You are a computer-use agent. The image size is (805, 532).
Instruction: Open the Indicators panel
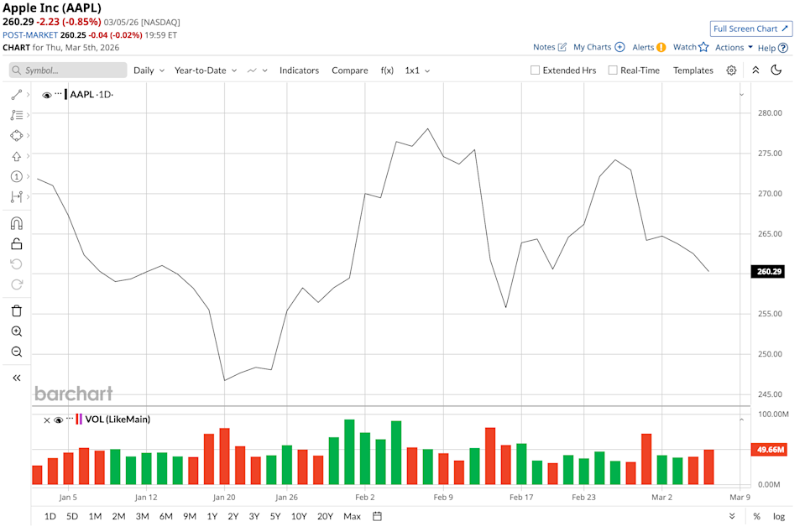(299, 70)
